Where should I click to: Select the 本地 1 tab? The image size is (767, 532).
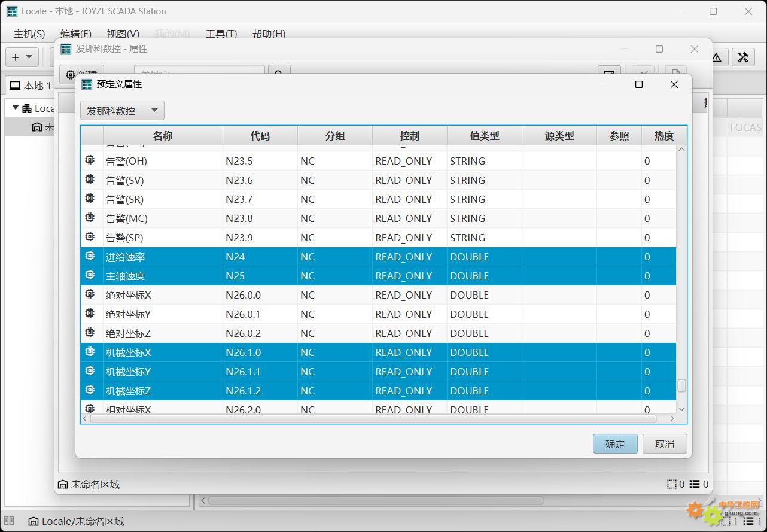[31, 86]
